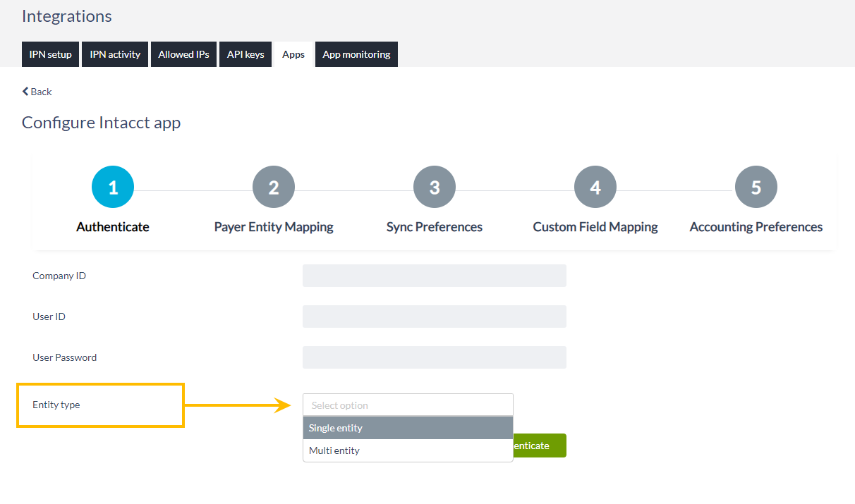Click step 5 Accounting Preferences circle
The height and width of the screenshot is (504, 855).
[x=756, y=186]
